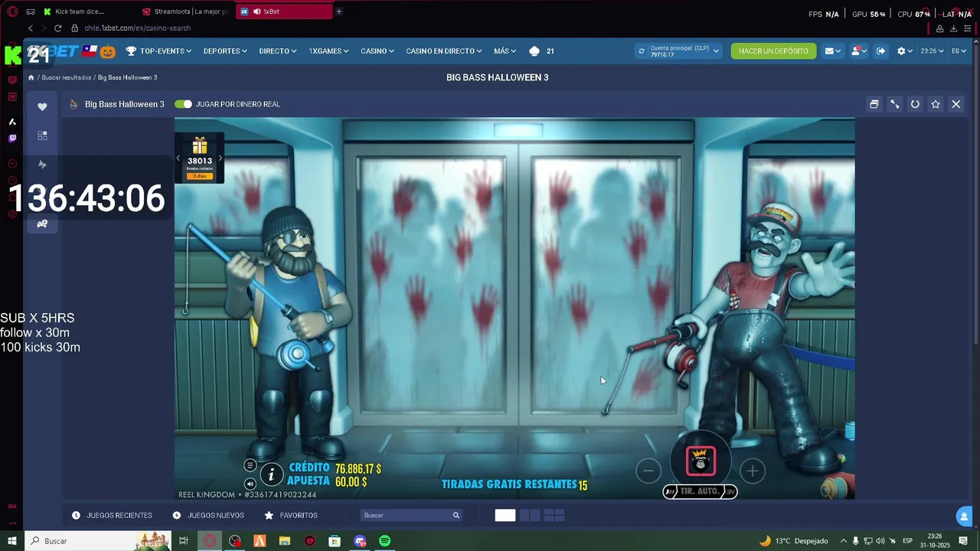
Task: Open Favoritos list
Action: (x=291, y=515)
